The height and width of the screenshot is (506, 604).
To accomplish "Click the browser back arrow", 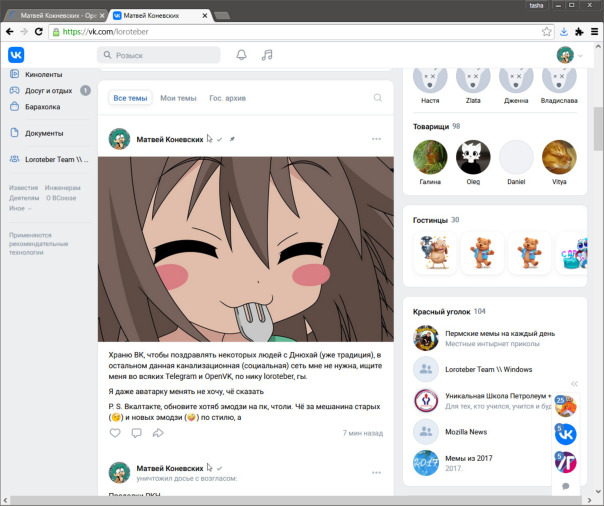I will point(10,32).
